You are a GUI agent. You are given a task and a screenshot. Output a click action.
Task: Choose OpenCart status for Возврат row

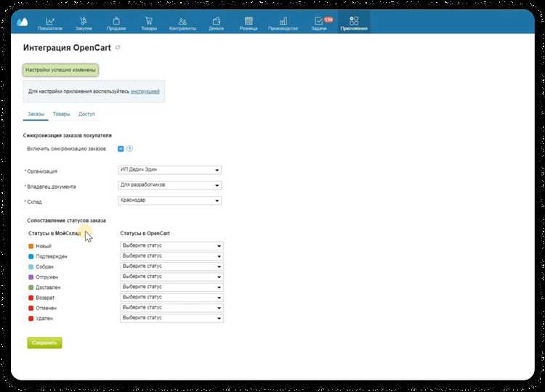click(171, 298)
